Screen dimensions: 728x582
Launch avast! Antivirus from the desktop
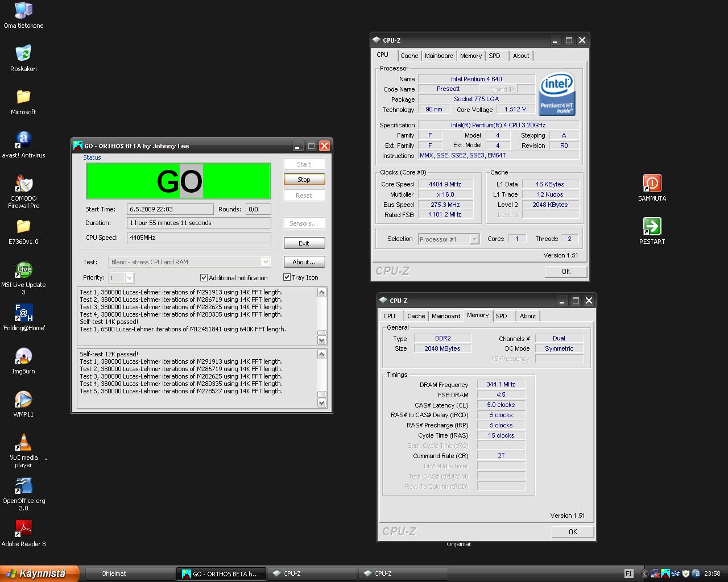tap(23, 145)
